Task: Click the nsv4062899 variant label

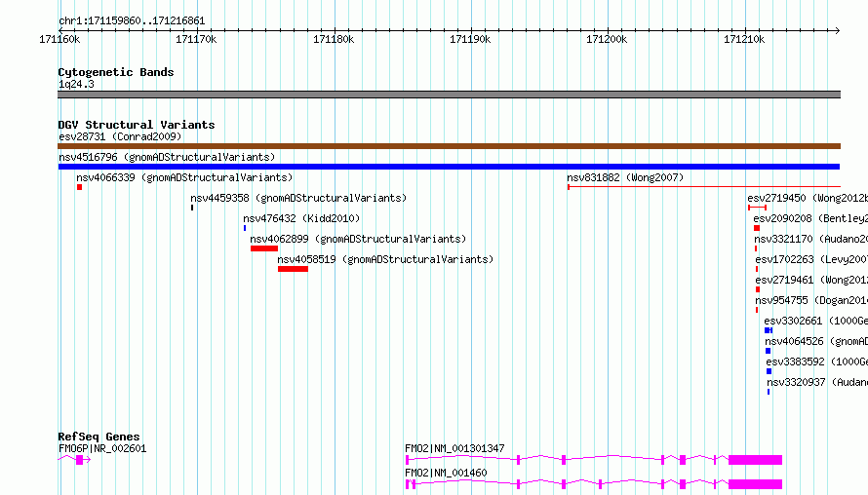Action: tap(358, 239)
